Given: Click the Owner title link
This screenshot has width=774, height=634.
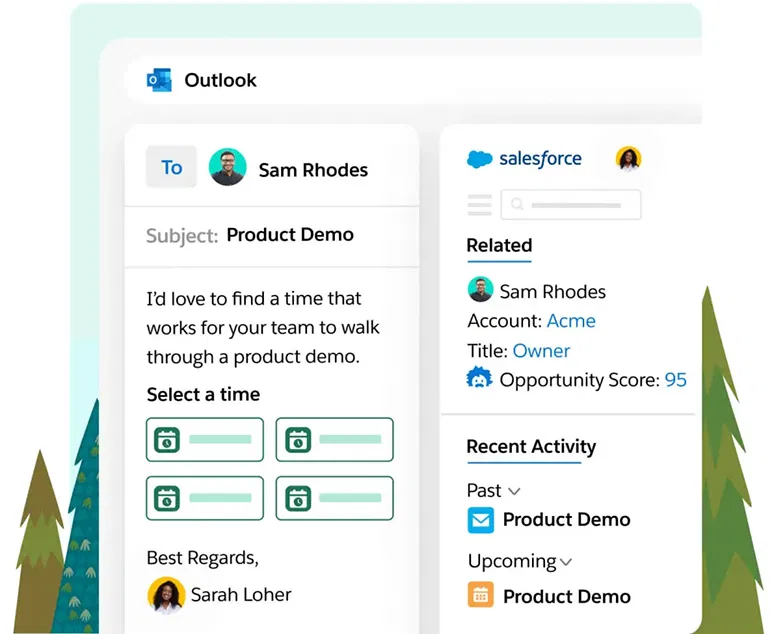Looking at the screenshot, I should tap(541, 351).
